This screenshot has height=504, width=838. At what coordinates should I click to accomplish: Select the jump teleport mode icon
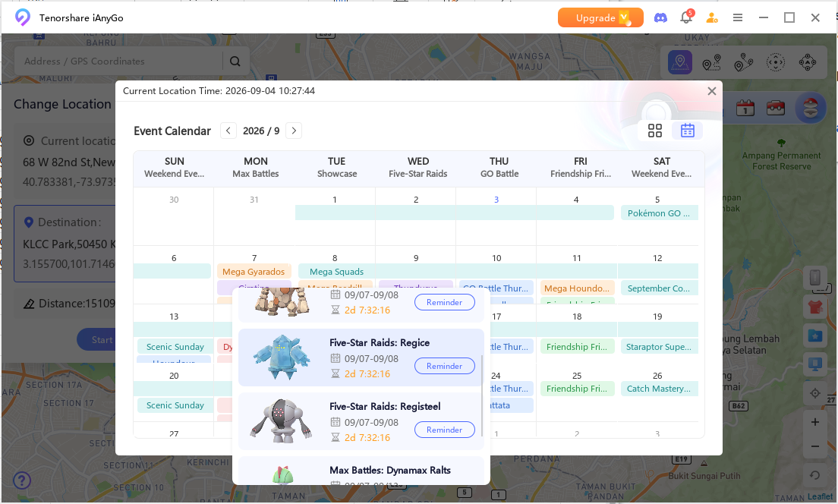pos(776,62)
